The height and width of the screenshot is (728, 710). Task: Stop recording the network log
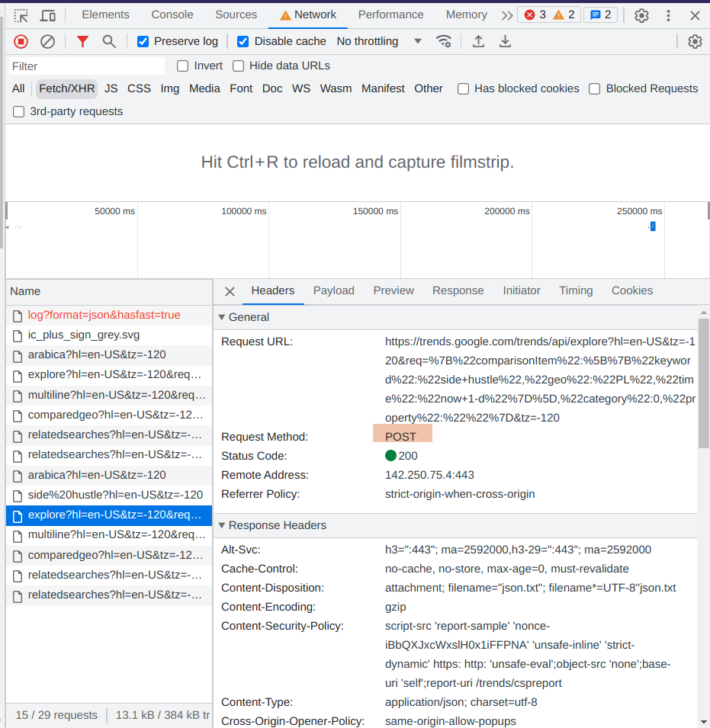(x=21, y=41)
